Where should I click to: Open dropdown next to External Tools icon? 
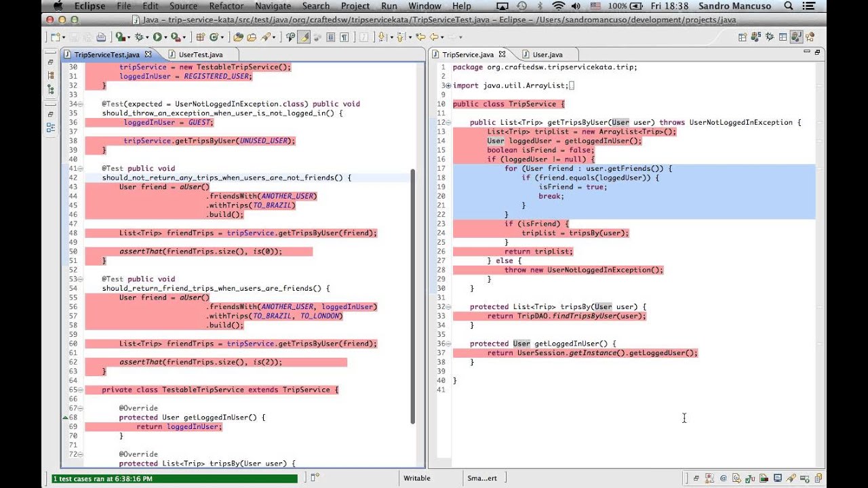tap(184, 38)
